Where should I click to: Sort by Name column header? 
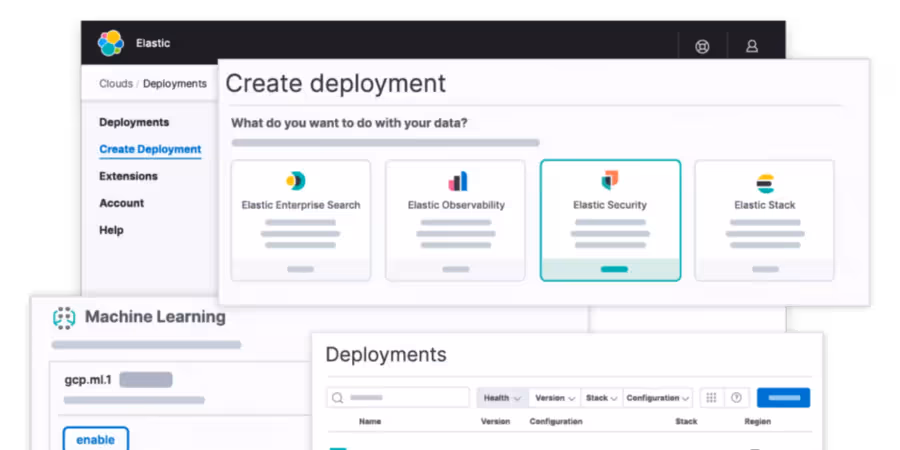[370, 421]
